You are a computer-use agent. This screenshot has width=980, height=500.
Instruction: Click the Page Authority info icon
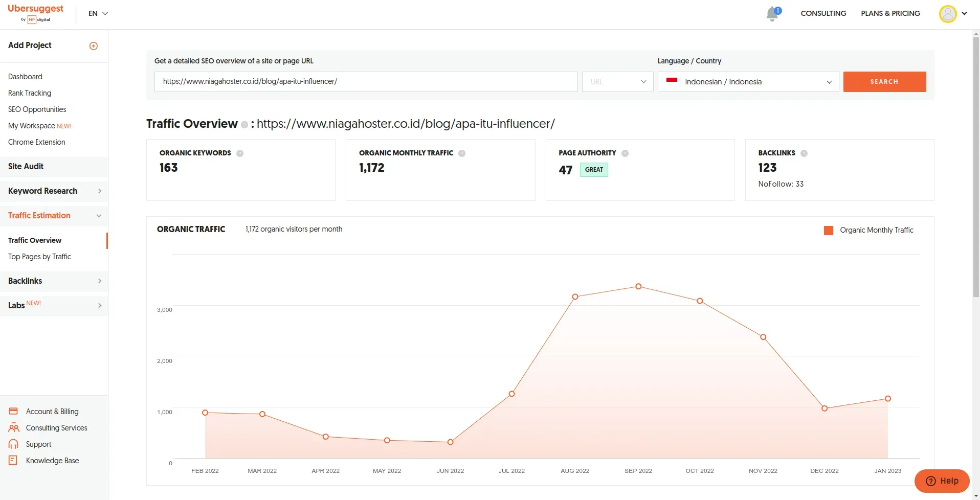click(625, 153)
